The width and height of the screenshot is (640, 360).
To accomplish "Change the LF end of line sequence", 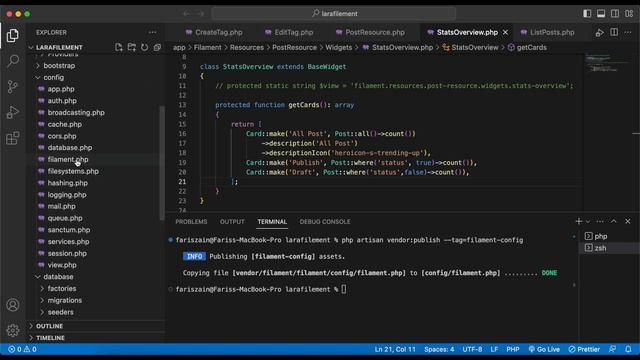I will (x=494, y=349).
